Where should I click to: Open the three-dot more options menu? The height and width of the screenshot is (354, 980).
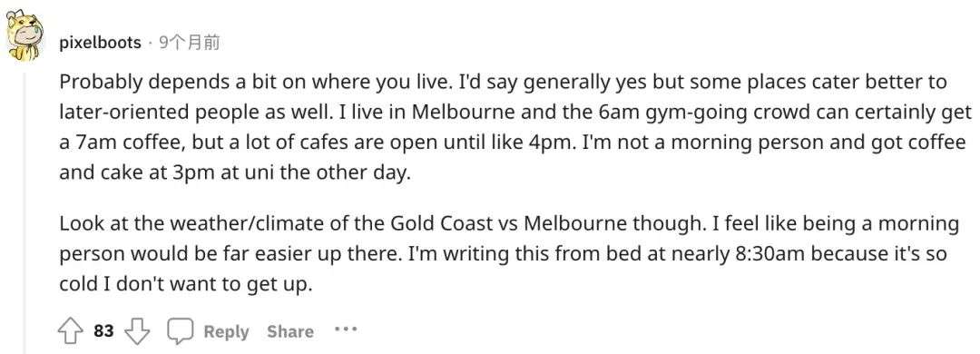[x=345, y=329]
